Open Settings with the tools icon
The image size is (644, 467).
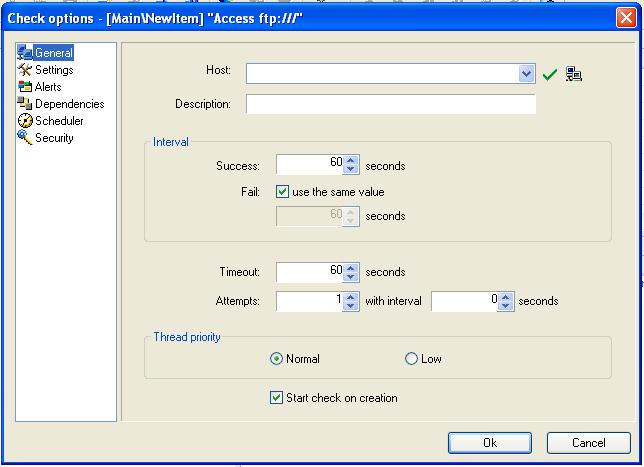[25, 70]
